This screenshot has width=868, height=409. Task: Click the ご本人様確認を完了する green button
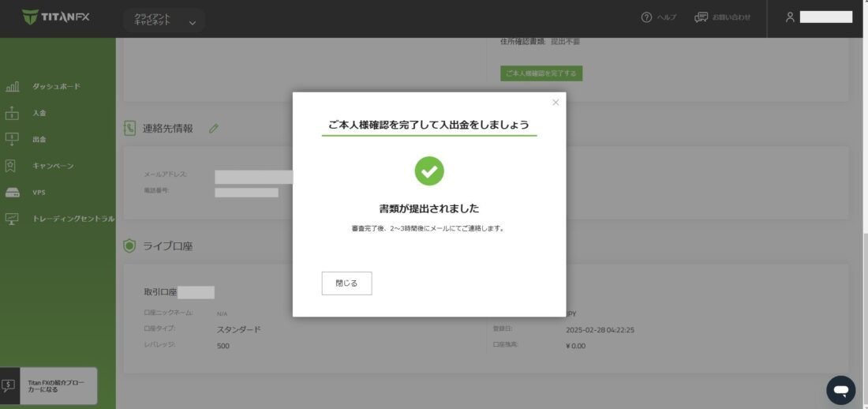pos(541,73)
